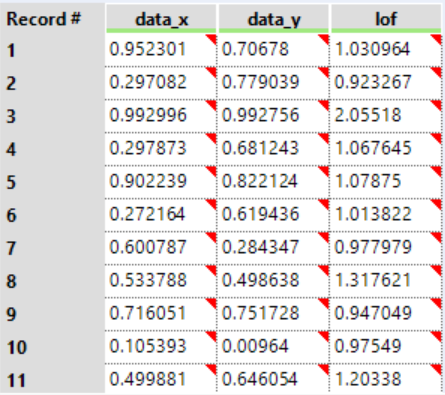Select record row number 10

[x=53, y=347]
